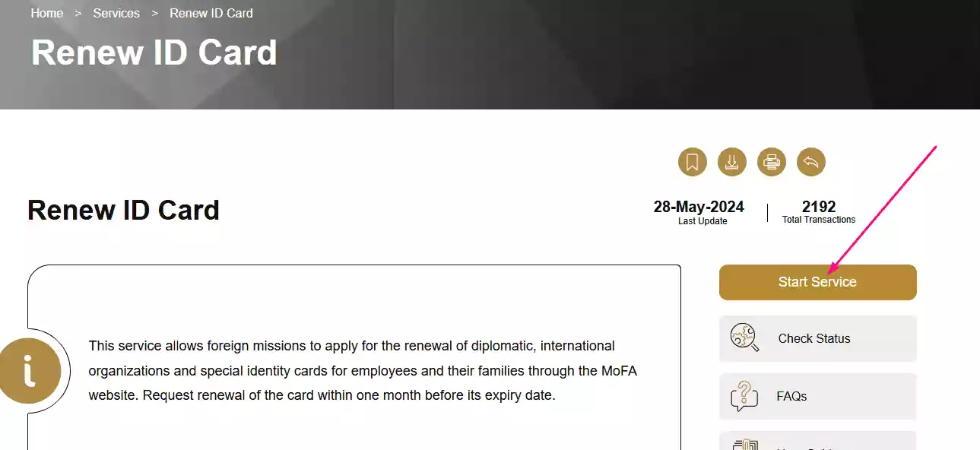
Task: Open the FAQs text label
Action: point(791,396)
